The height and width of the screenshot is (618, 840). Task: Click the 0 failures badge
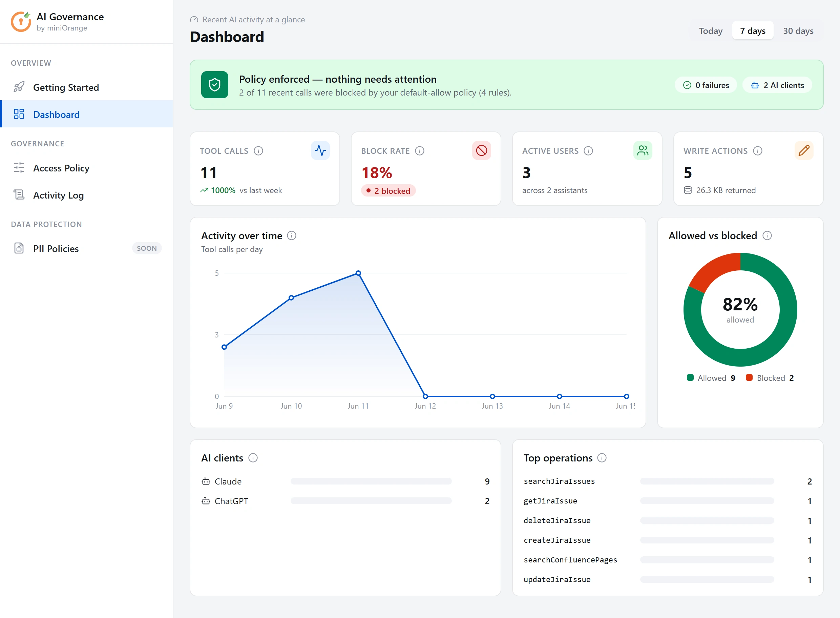click(x=706, y=85)
